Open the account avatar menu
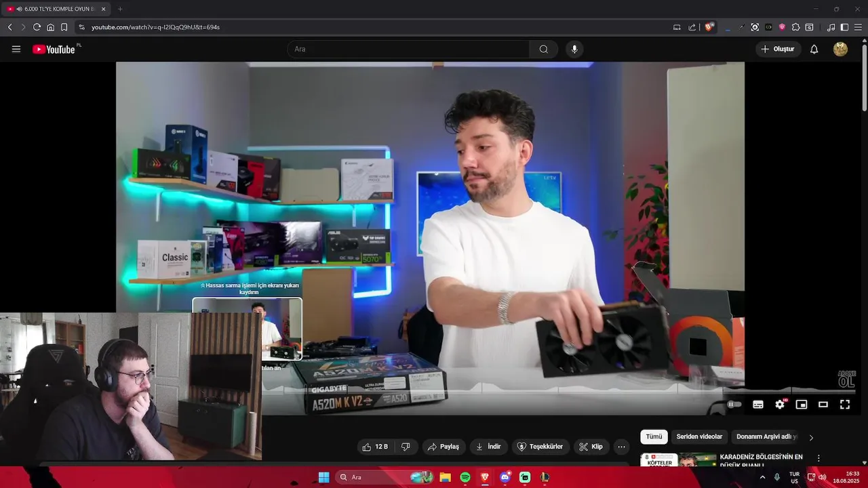 click(840, 49)
